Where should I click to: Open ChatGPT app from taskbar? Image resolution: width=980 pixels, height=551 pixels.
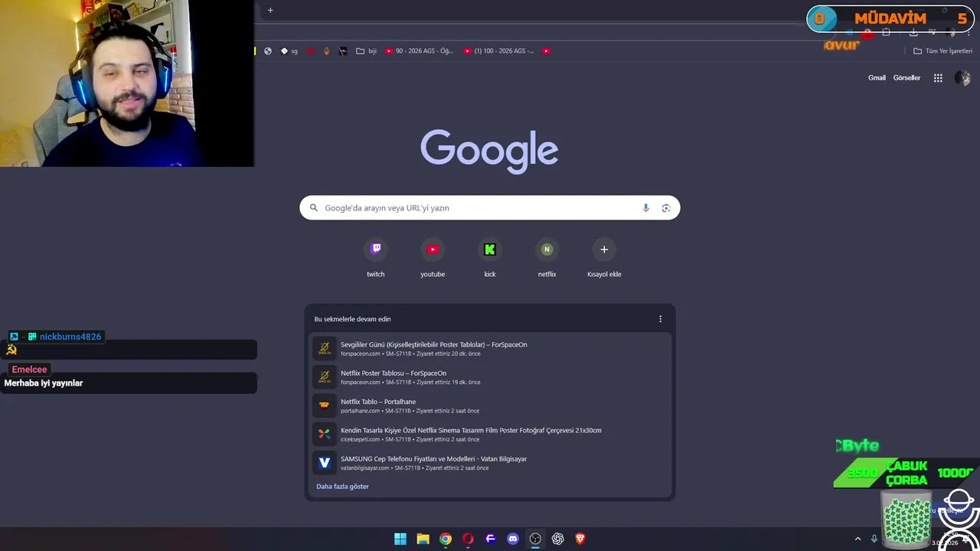pyautogui.click(x=558, y=539)
